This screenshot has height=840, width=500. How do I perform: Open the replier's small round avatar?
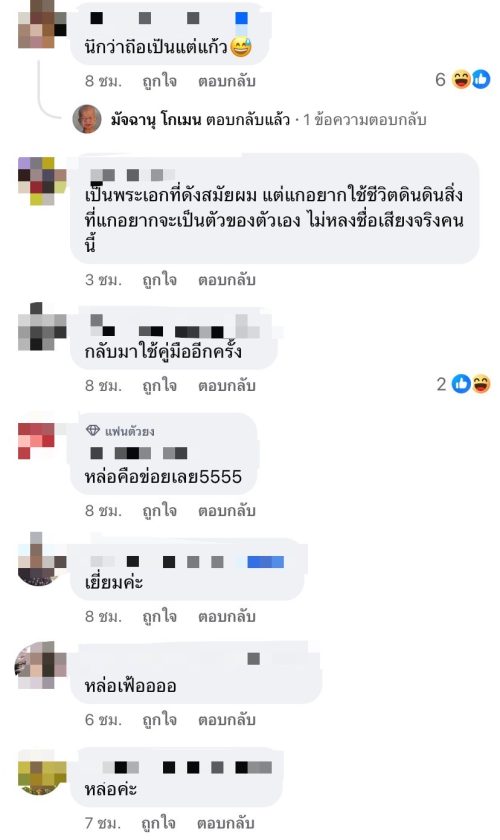tap(87, 119)
